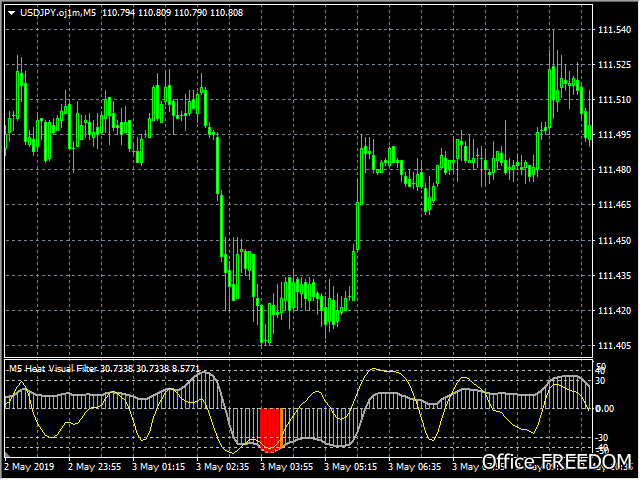Select the price scale label 111.435
640x480 pixels.
[614, 276]
